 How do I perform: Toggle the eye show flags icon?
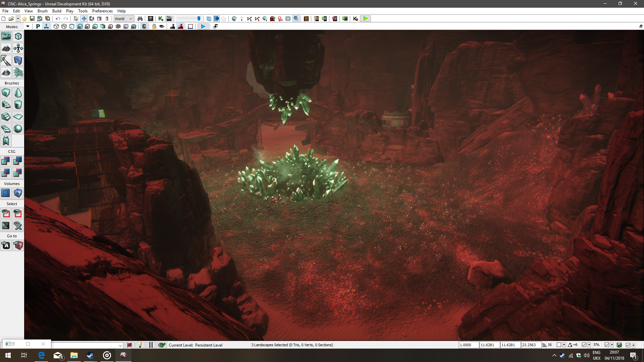[162, 26]
